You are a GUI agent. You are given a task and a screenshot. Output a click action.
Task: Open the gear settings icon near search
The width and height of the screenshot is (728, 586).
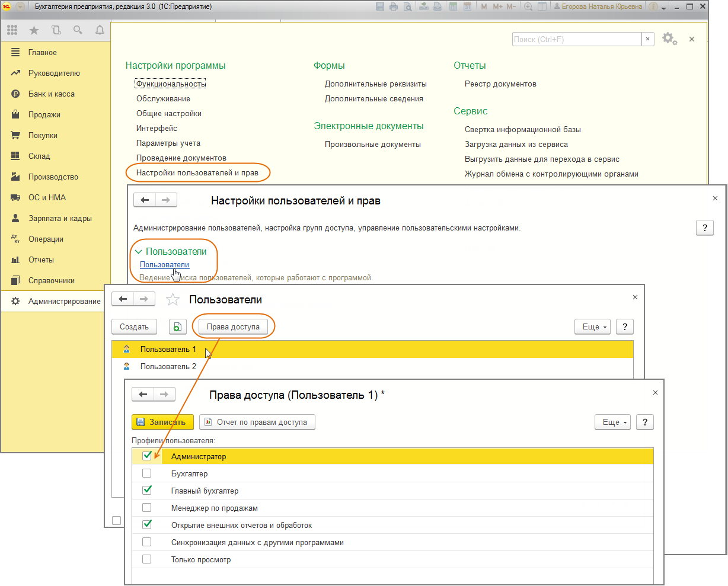coord(669,39)
